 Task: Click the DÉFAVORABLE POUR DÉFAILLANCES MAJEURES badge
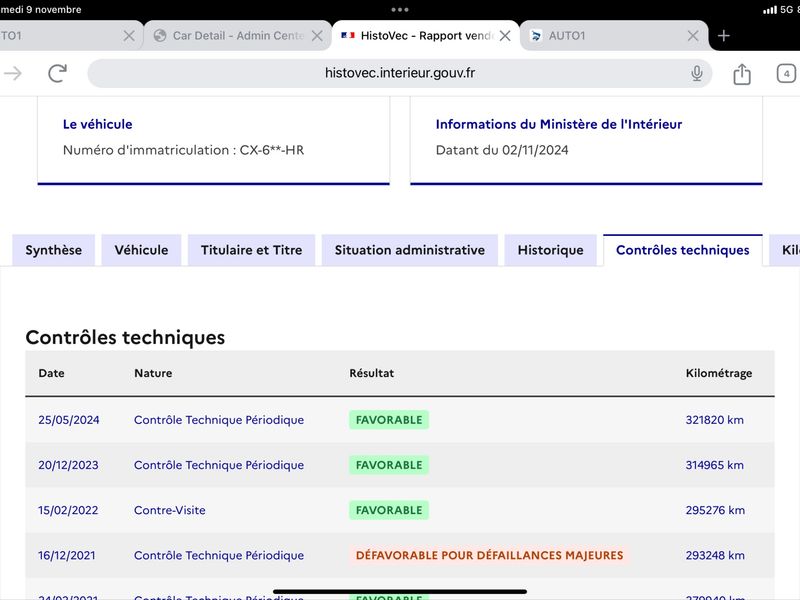click(x=489, y=555)
